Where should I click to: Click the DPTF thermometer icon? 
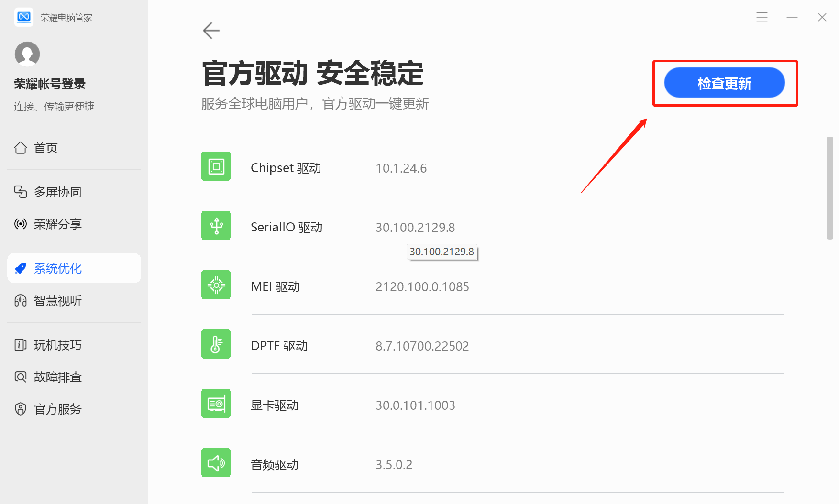(216, 344)
